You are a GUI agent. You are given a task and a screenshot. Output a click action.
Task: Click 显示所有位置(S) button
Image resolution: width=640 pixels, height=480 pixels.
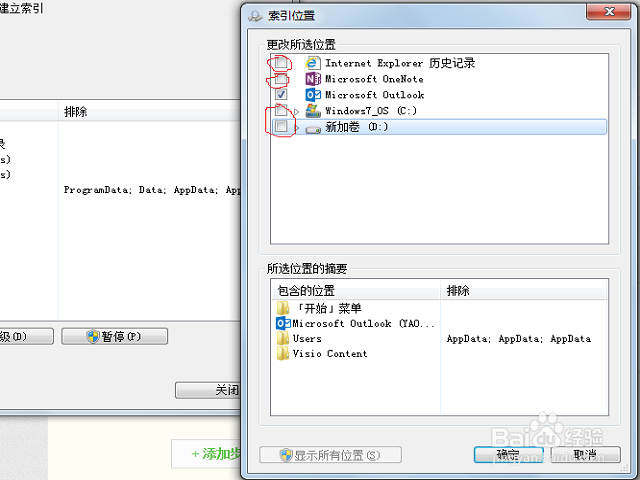(330, 455)
